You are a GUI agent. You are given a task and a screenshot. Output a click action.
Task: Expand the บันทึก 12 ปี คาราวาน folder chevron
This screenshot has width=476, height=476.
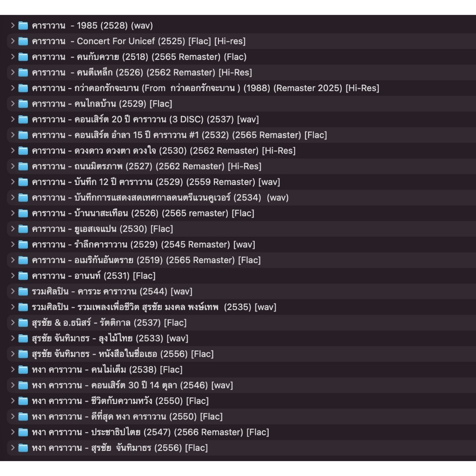click(x=13, y=182)
